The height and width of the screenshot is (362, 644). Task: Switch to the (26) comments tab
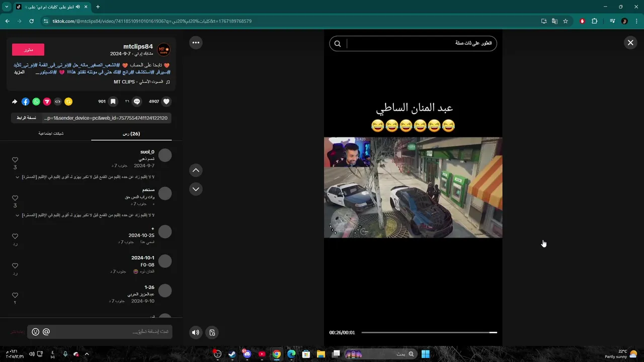[x=131, y=134]
